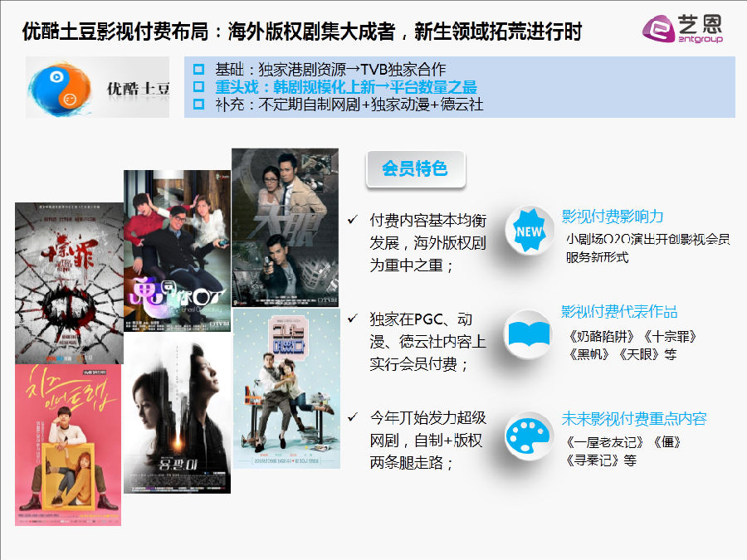Click the 《奶酪陷阱》《十宗罪》 text

633,337
